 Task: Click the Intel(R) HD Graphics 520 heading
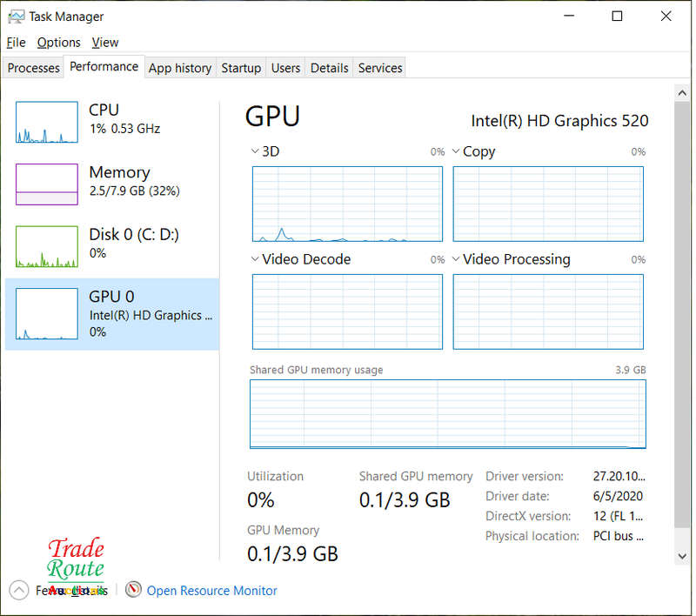click(559, 121)
